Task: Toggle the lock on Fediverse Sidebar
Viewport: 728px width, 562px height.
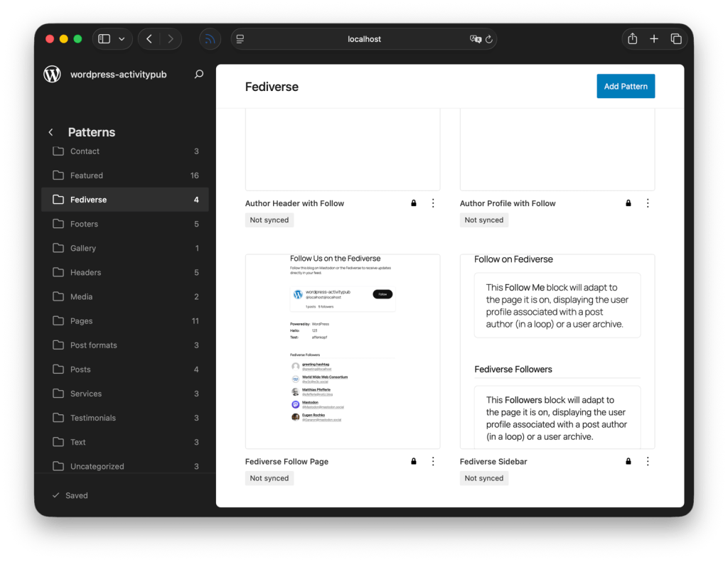Action: (x=628, y=461)
